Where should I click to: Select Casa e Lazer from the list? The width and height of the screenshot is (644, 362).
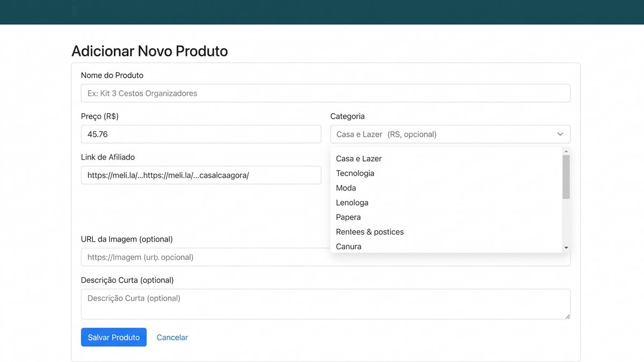(358, 159)
